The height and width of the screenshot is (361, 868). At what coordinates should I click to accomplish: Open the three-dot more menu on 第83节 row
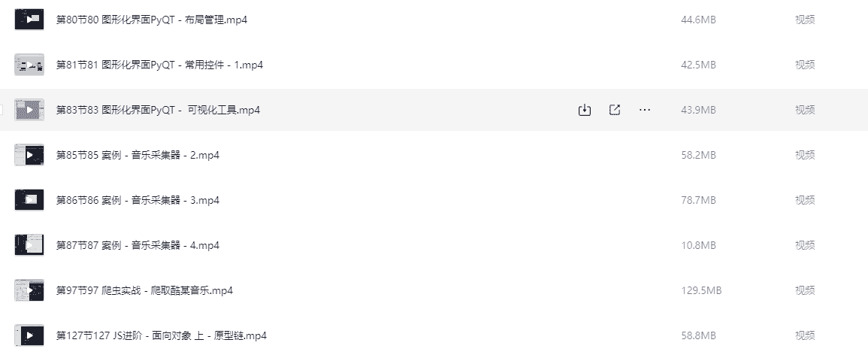click(645, 110)
